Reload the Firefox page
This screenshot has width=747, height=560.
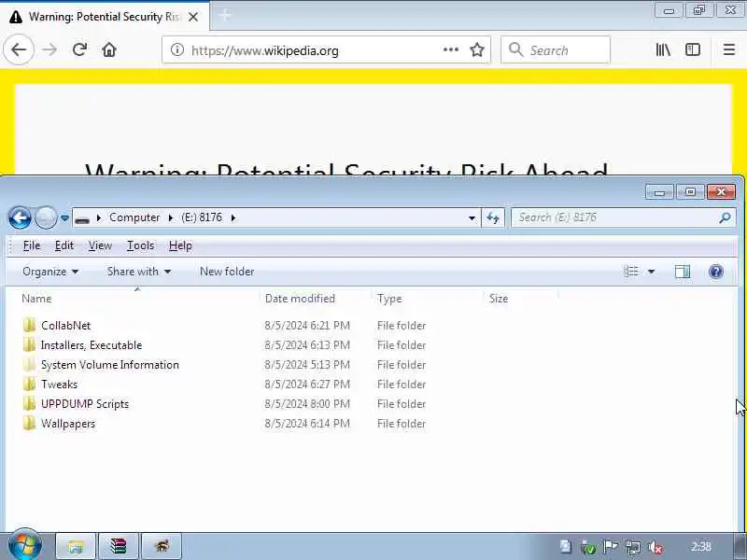point(79,49)
